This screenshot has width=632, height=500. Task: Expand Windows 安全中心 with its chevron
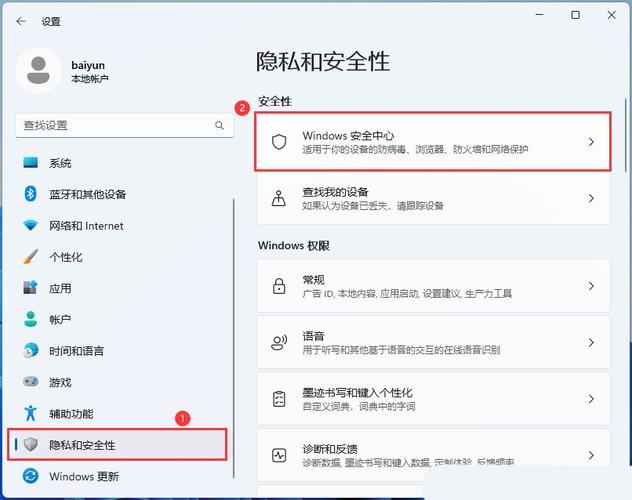[591, 142]
